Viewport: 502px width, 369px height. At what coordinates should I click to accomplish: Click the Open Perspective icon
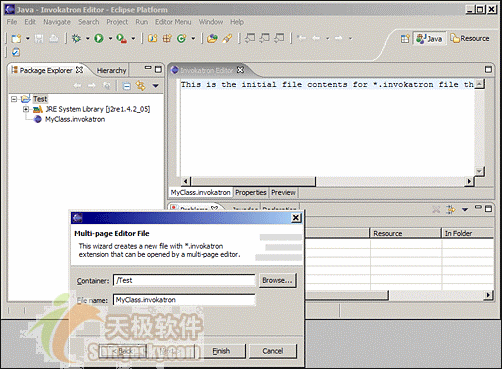pos(405,39)
